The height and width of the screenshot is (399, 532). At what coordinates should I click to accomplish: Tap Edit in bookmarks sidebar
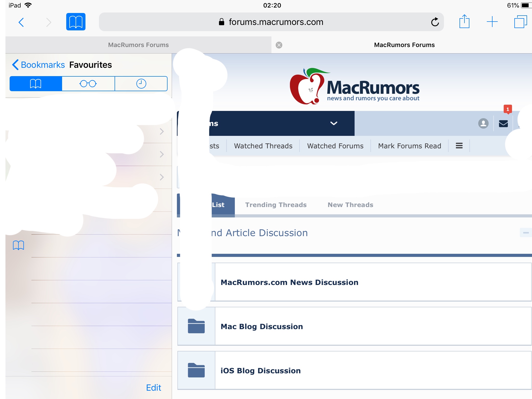[154, 388]
